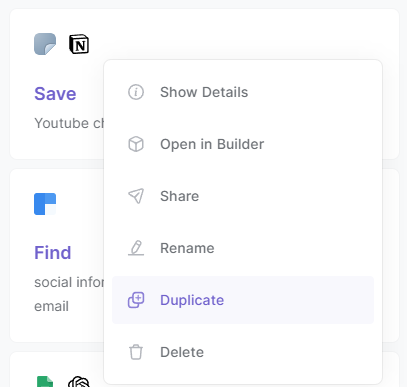Click the 'email' text on Find card
Screen dimensions: 407x387
51,306
